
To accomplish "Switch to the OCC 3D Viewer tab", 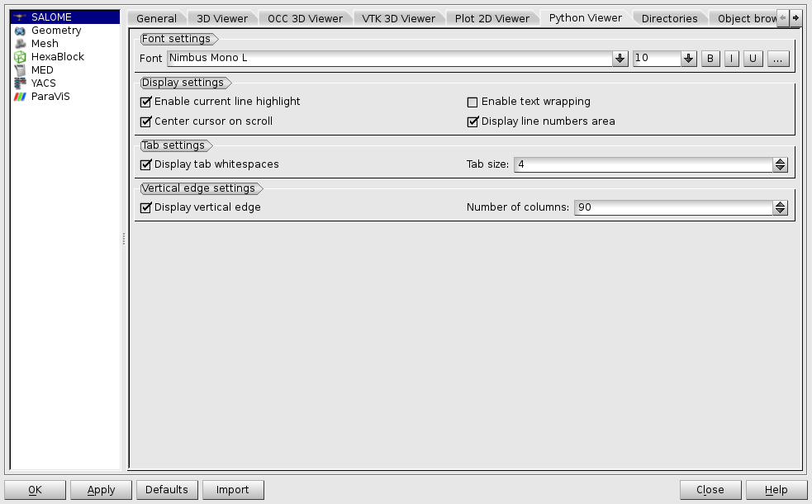I will coord(305,18).
